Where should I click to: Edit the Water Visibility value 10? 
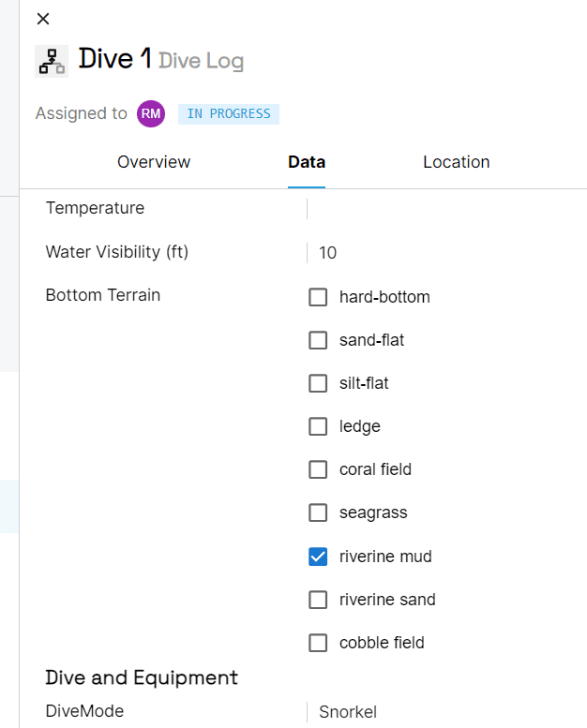tap(441, 252)
